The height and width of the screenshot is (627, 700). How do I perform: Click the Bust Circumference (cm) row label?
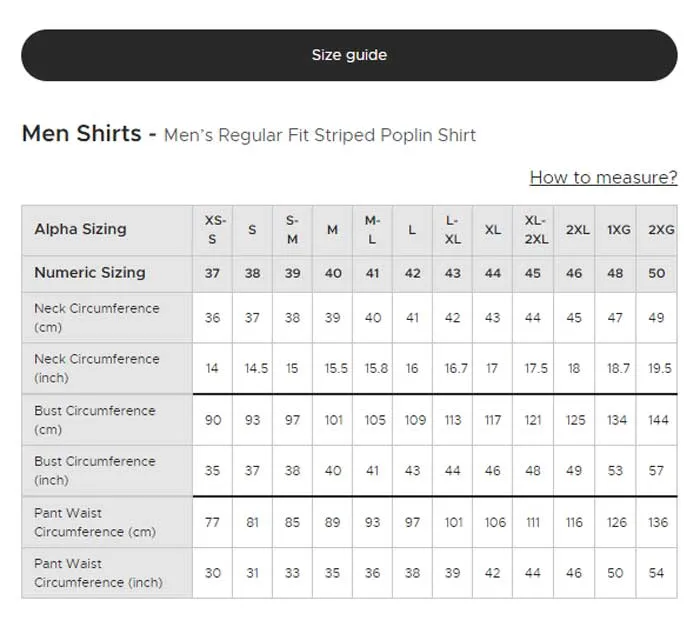pos(95,420)
